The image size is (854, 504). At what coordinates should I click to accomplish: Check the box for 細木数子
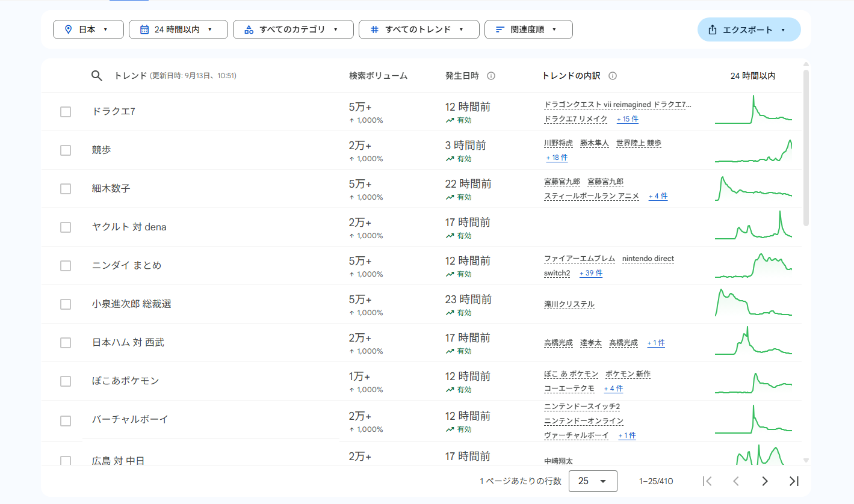[66, 189]
